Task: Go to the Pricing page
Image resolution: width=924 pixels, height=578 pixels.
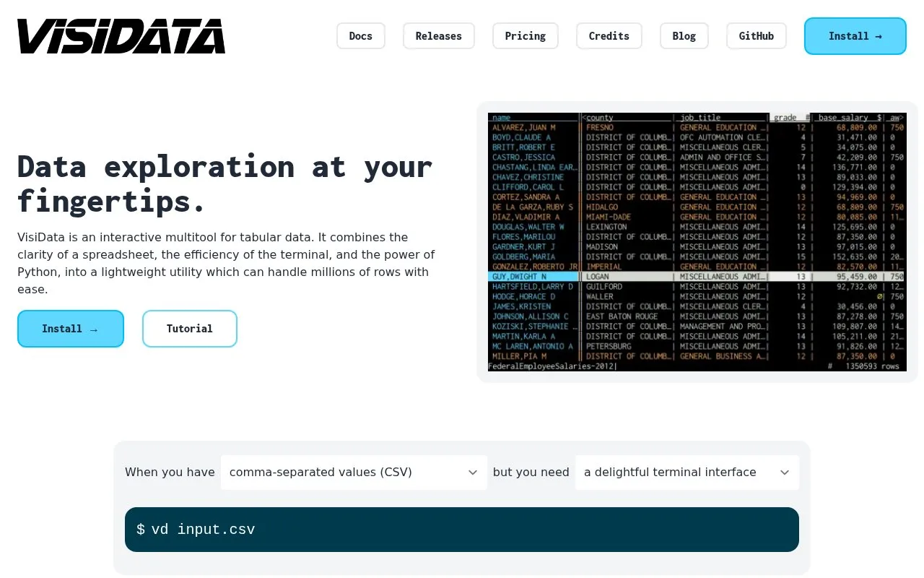Action: click(x=526, y=36)
